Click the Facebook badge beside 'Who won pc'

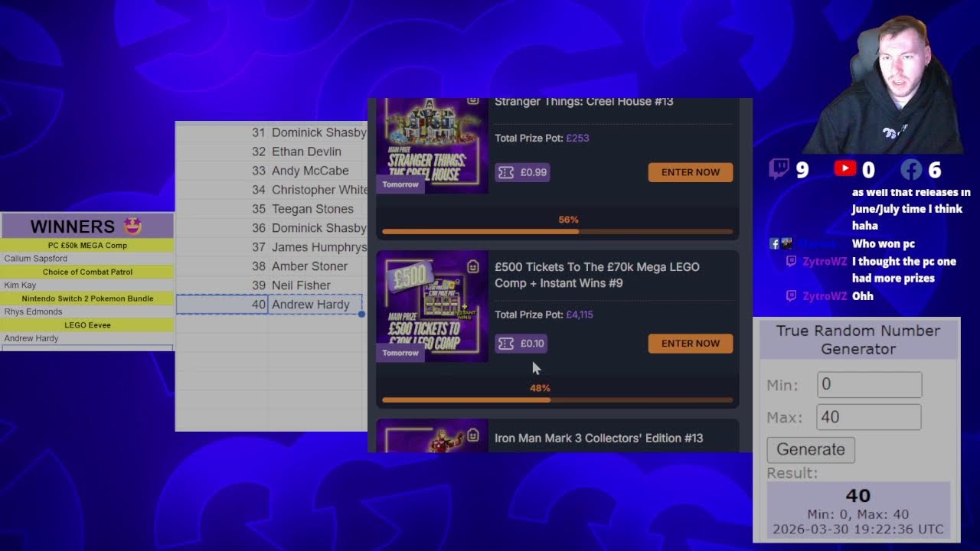click(x=775, y=244)
